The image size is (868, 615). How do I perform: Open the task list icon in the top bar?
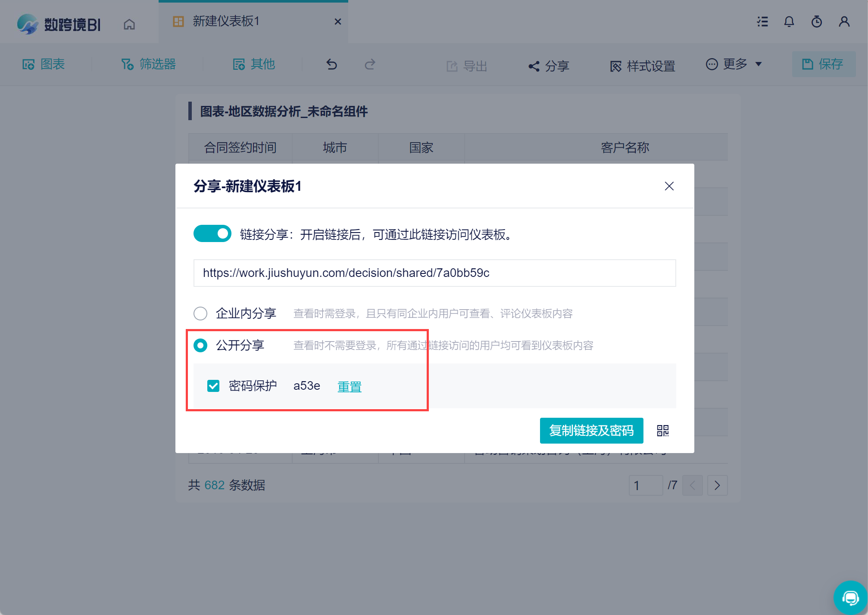tap(762, 22)
